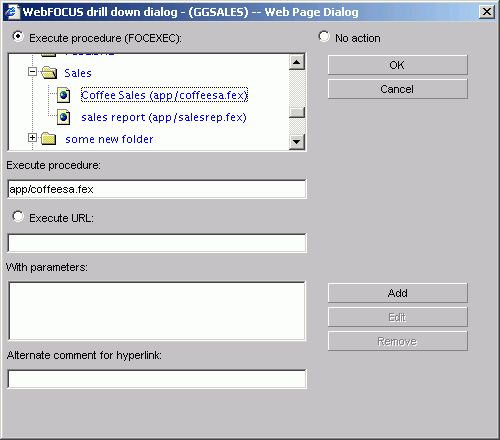Image resolution: width=500 pixels, height=440 pixels.
Task: Click the Add parameter button
Action: (398, 293)
